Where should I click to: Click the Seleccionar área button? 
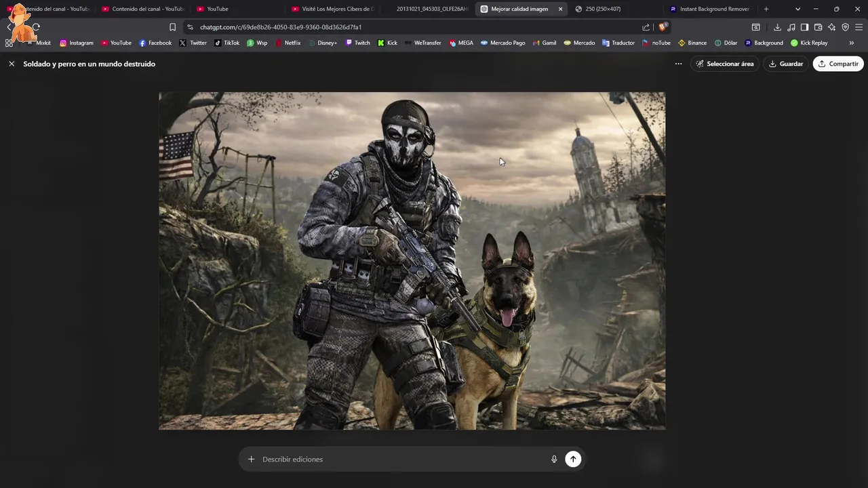(x=725, y=64)
